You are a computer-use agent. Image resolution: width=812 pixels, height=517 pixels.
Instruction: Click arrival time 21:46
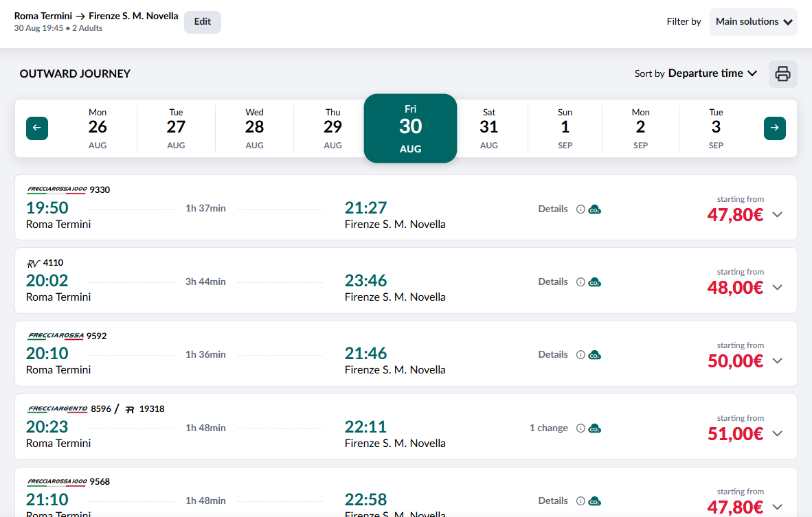(365, 354)
